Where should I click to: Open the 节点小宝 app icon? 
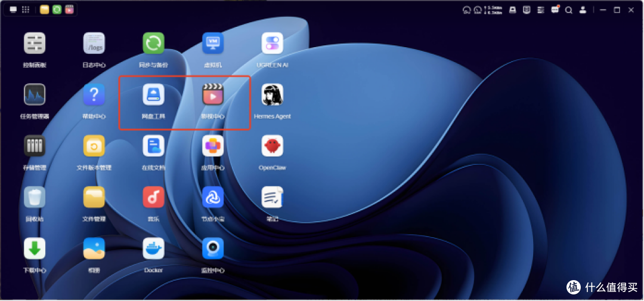click(213, 197)
